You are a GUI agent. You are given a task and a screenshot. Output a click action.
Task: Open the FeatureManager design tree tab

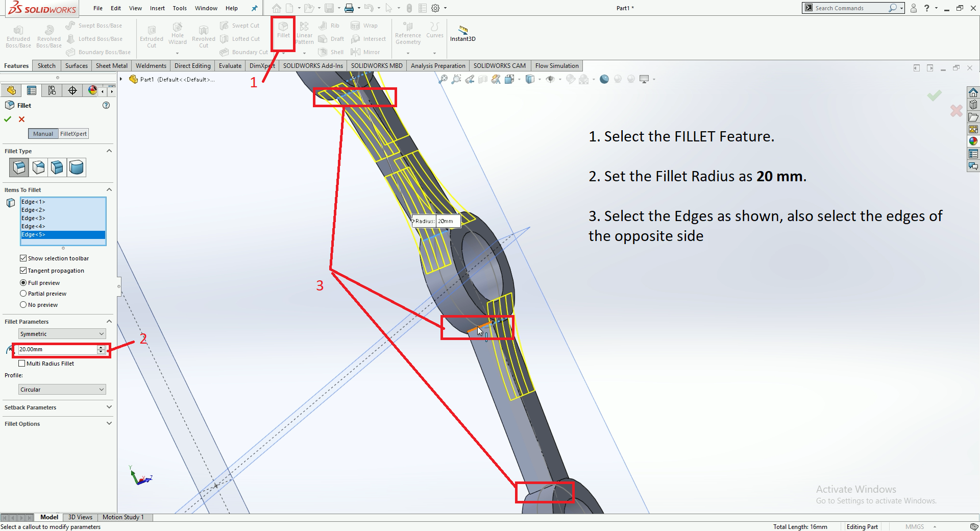(11, 90)
